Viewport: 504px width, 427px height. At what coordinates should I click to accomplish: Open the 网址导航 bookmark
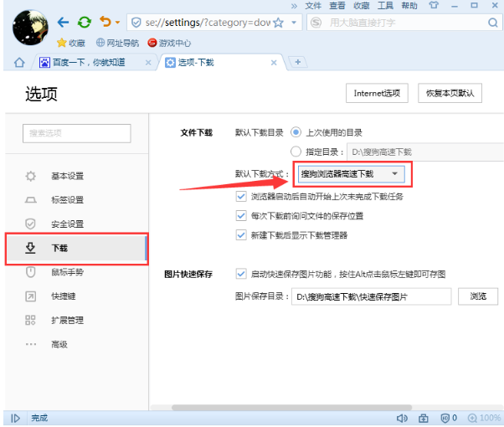118,43
